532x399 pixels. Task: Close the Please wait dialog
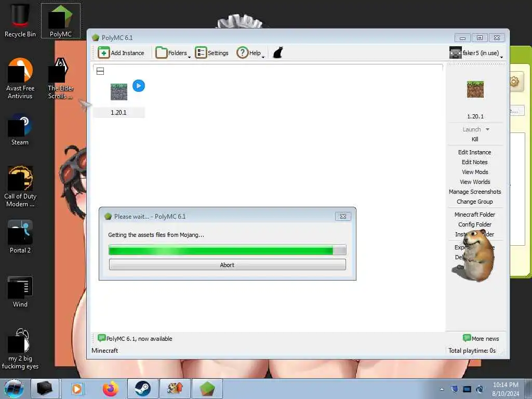343,216
